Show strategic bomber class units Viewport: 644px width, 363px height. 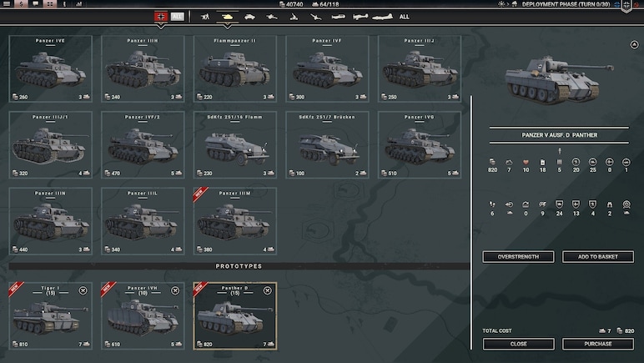pyautogui.click(x=382, y=17)
